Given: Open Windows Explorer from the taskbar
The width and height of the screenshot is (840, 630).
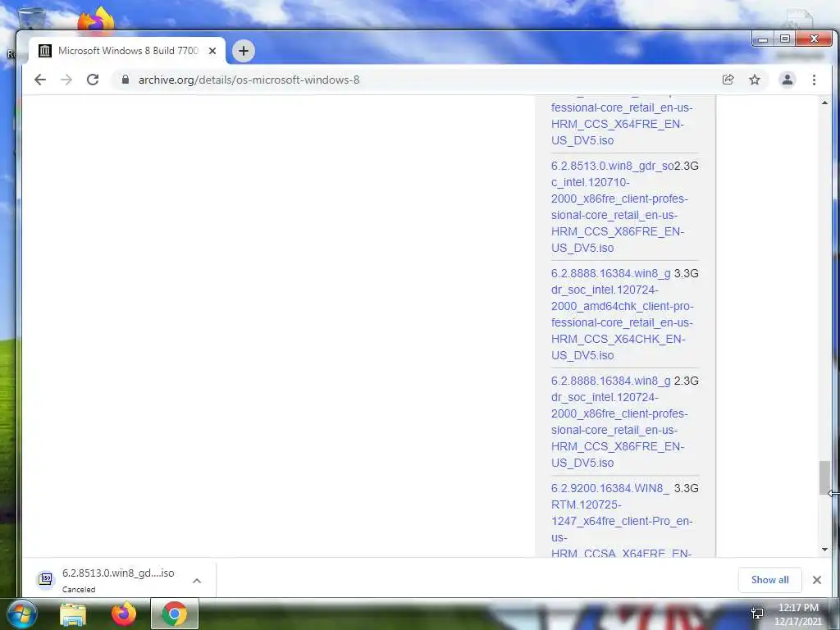Looking at the screenshot, I should click(73, 614).
